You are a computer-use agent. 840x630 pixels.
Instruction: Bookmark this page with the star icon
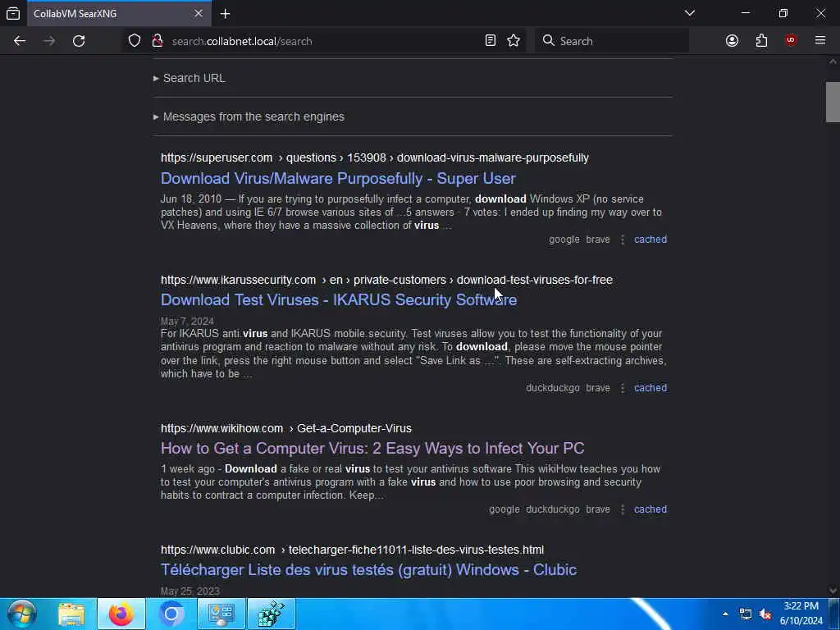tap(514, 41)
